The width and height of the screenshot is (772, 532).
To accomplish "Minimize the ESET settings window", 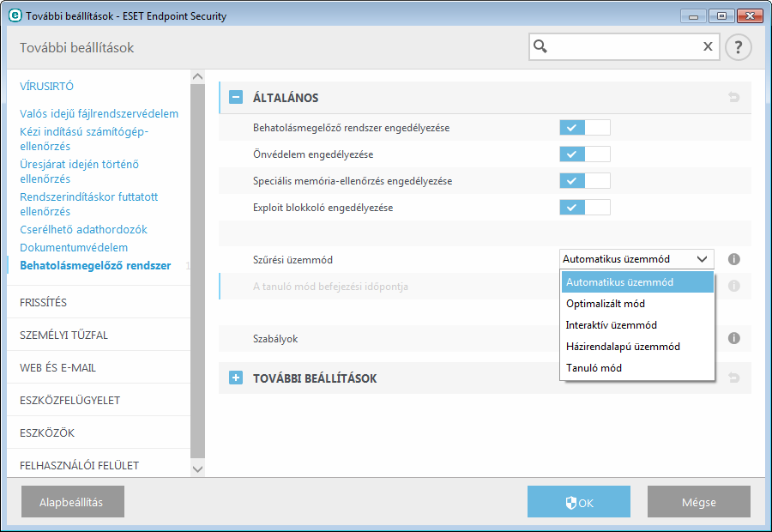I will [x=694, y=16].
